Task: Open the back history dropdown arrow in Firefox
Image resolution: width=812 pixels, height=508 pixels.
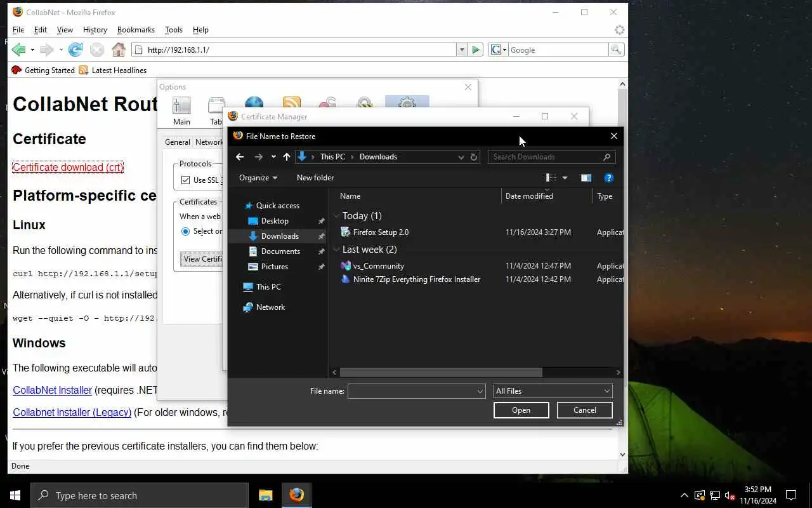Action: tap(32, 50)
